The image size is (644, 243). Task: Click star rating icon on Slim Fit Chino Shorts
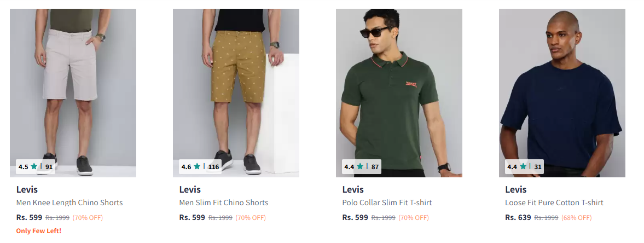coord(198,166)
